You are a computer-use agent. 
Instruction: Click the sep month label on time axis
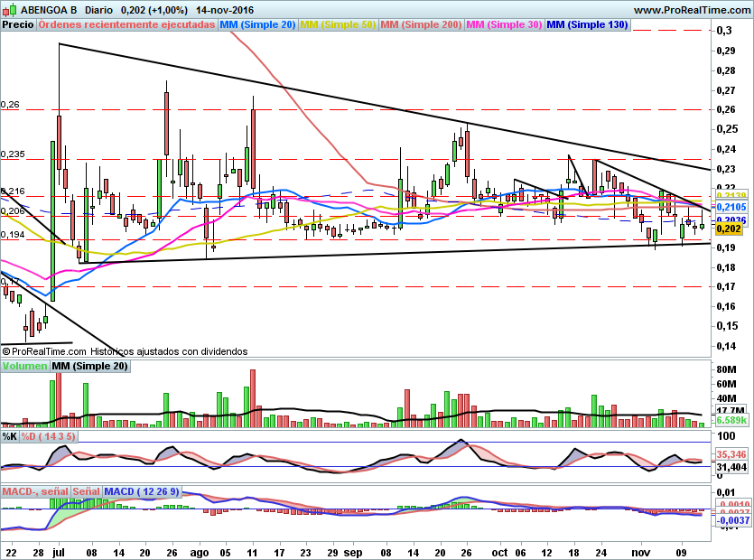tap(353, 552)
